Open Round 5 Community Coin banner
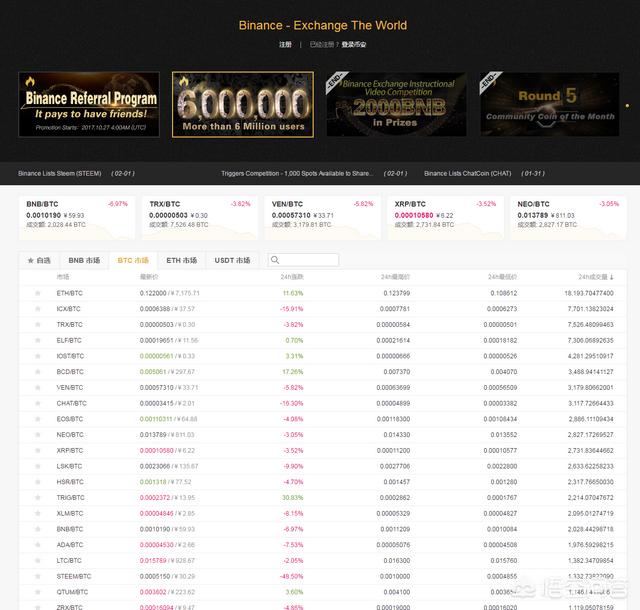Viewport: 640px width, 610px height. [550, 105]
